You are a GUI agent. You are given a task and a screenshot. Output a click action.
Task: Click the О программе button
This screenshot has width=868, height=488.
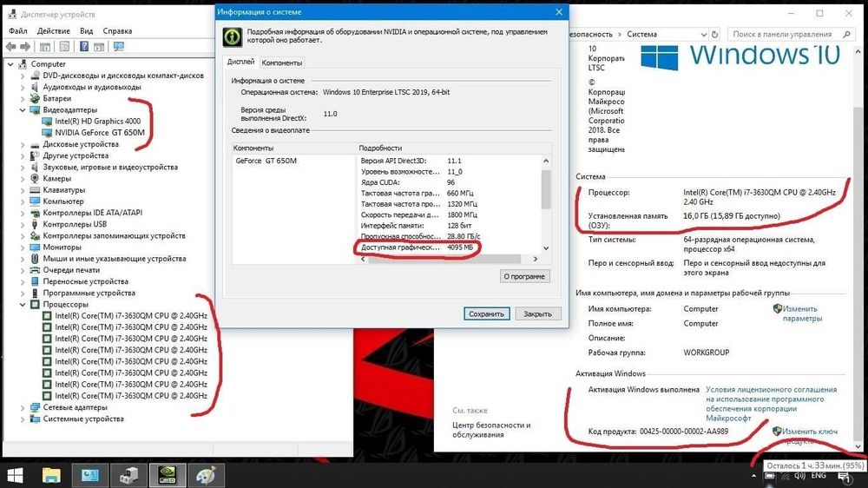[x=524, y=276]
